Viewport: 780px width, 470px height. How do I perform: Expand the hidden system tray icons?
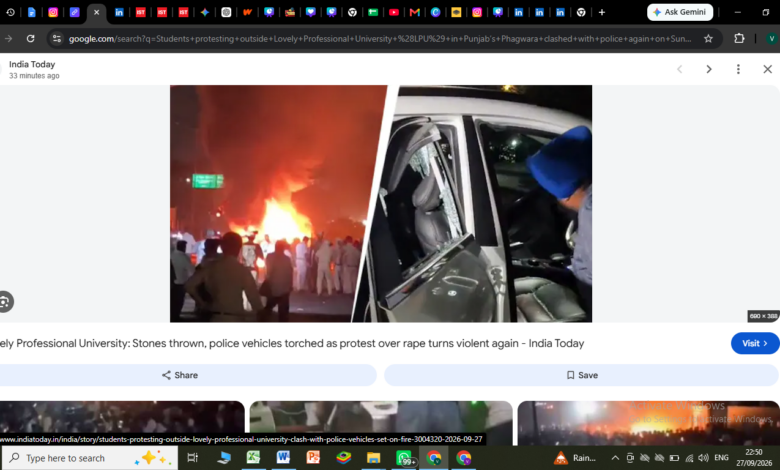(615, 458)
